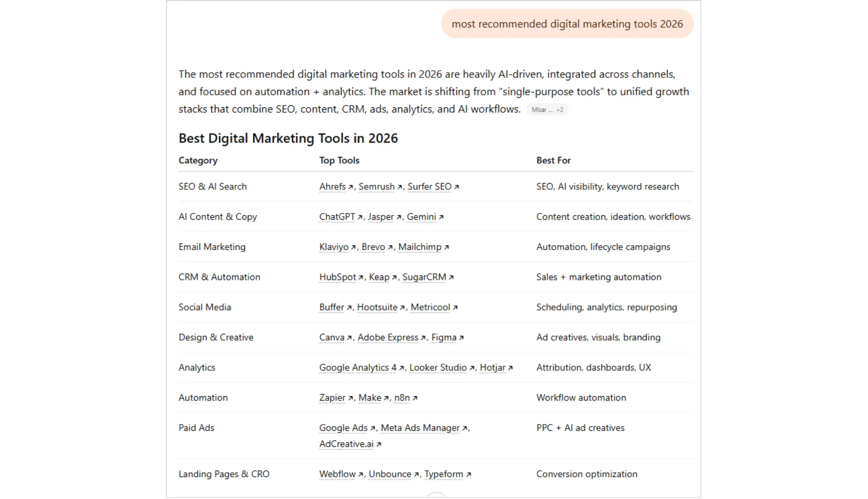
Task: Go to the Make link
Action: pyautogui.click(x=374, y=398)
